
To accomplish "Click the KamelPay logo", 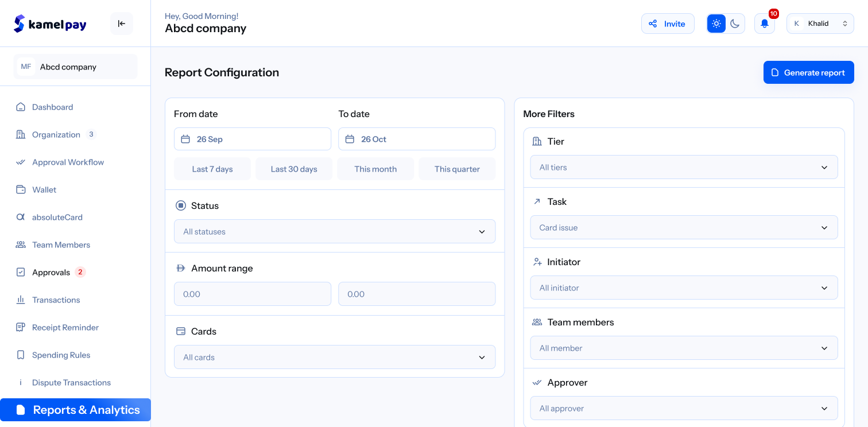I will tap(49, 24).
